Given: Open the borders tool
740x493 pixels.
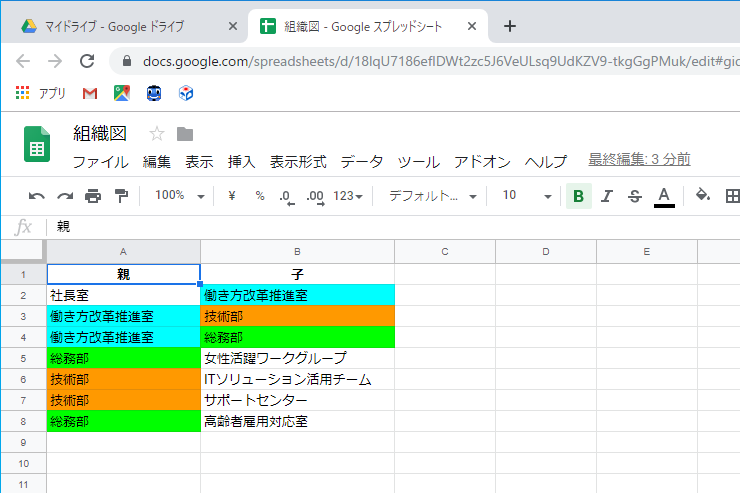Looking at the screenshot, I should click(x=732, y=196).
